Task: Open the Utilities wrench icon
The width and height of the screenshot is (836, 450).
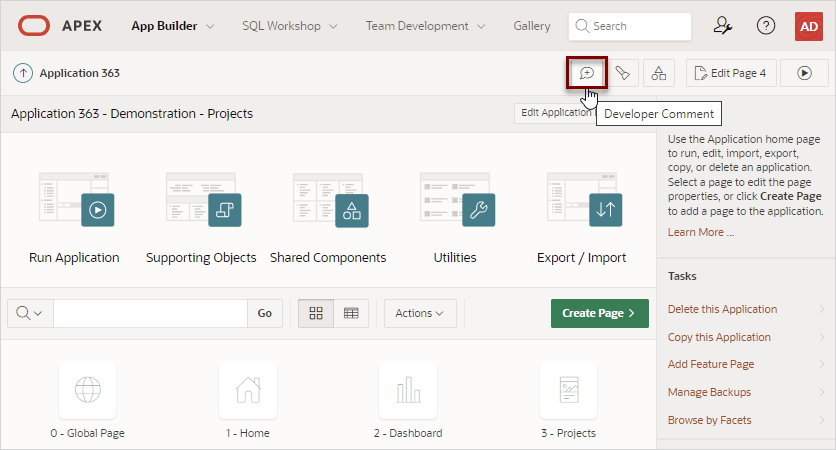Action: [455, 199]
